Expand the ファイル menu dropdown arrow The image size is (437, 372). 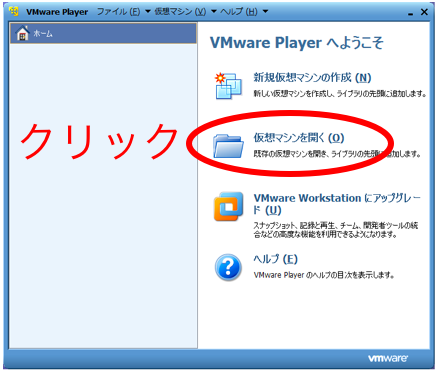click(148, 12)
